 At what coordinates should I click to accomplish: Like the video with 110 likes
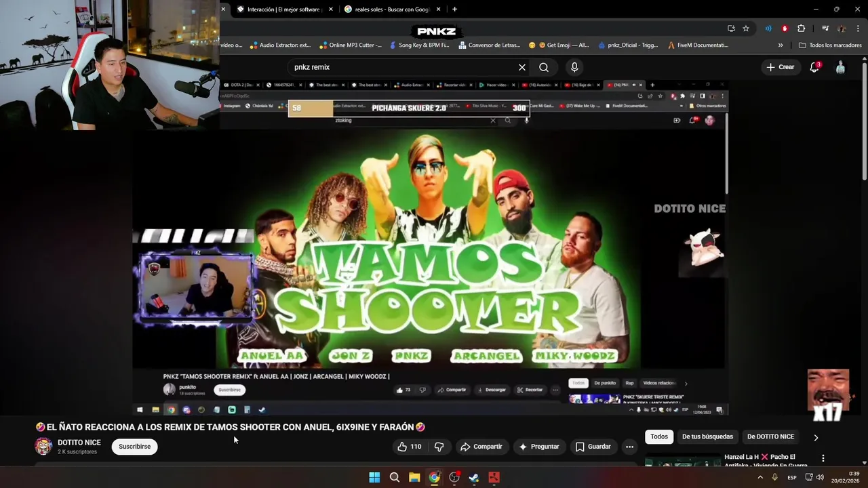click(x=409, y=447)
